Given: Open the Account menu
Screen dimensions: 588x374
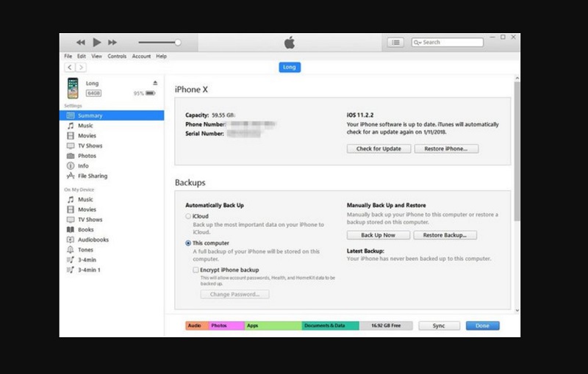Looking at the screenshot, I should click(141, 57).
